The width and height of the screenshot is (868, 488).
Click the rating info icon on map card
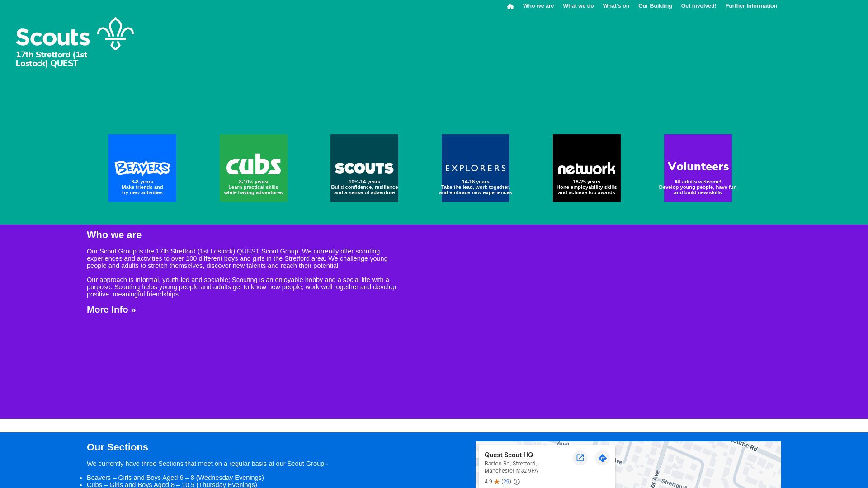point(517,482)
